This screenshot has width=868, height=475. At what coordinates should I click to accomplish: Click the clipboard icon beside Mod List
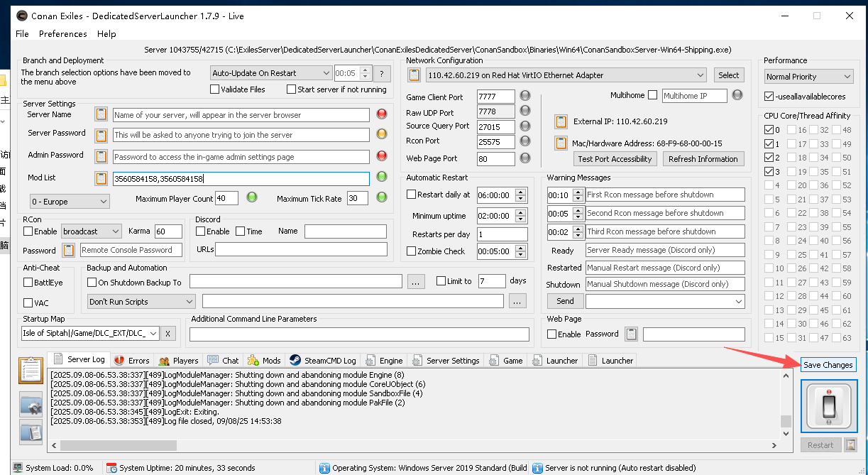101,178
